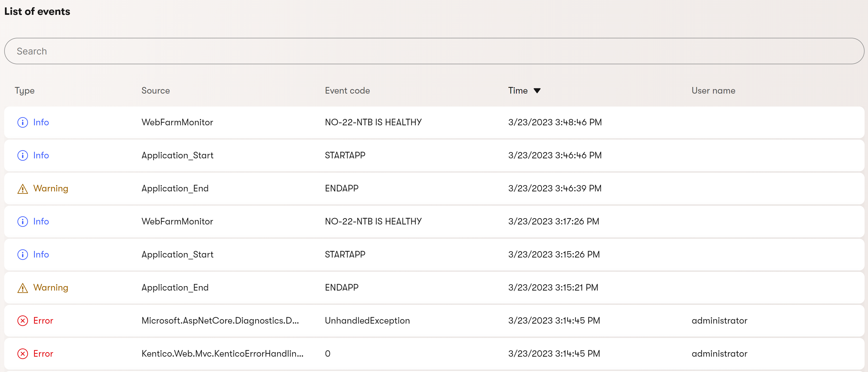
Task: Sort the list by the Source column
Action: (155, 90)
